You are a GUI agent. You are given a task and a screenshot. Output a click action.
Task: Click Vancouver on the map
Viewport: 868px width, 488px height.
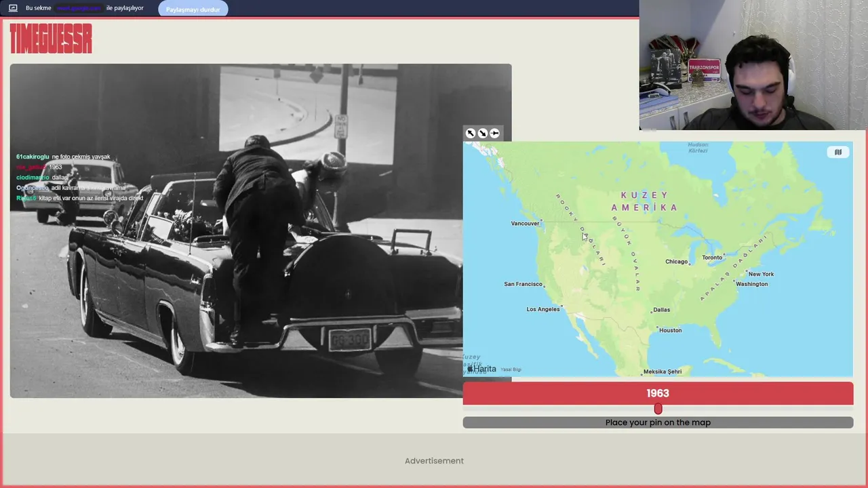coord(526,223)
